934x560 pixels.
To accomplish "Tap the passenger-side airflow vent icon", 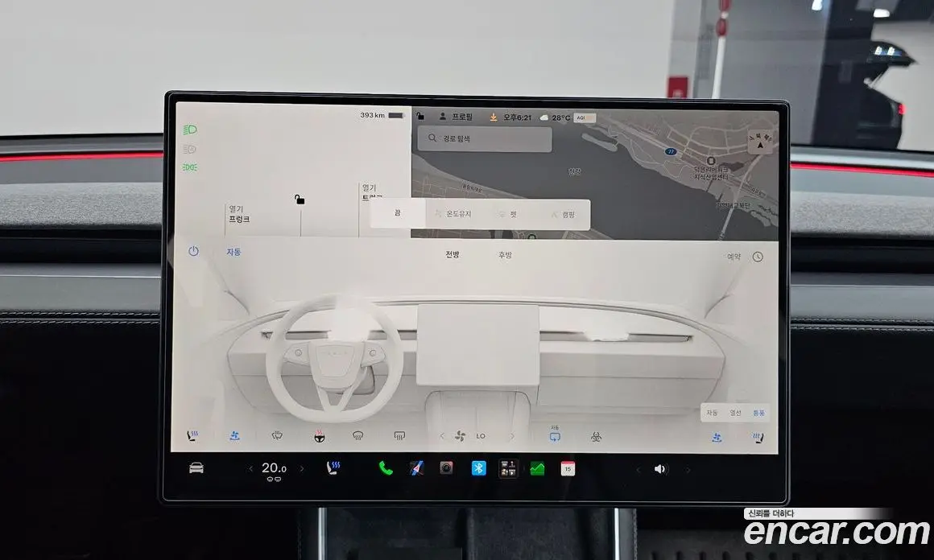I will click(x=717, y=438).
